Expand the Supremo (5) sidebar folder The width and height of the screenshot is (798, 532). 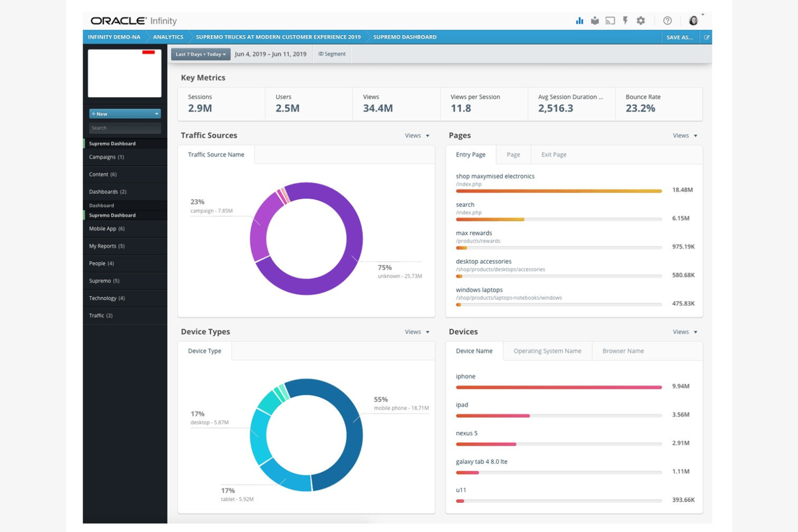[125, 281]
